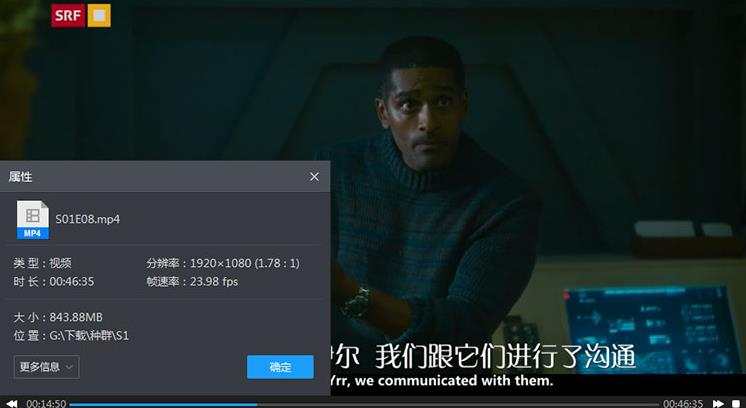Stop playback with the square stop button
Screen dimensions: 746x408
coord(736,404)
